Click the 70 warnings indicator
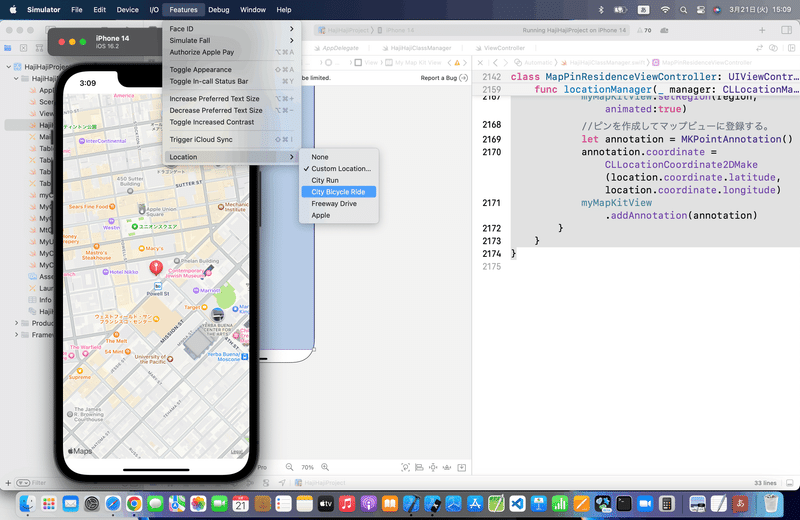This screenshot has width=800, height=520. [x=644, y=31]
